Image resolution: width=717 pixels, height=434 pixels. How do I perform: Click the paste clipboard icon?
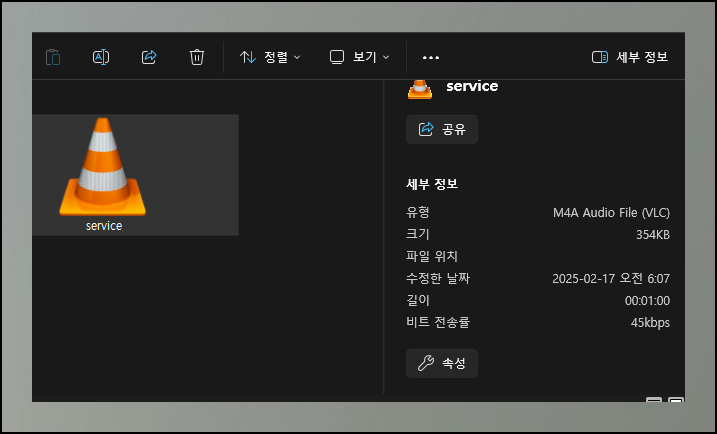[x=53, y=57]
